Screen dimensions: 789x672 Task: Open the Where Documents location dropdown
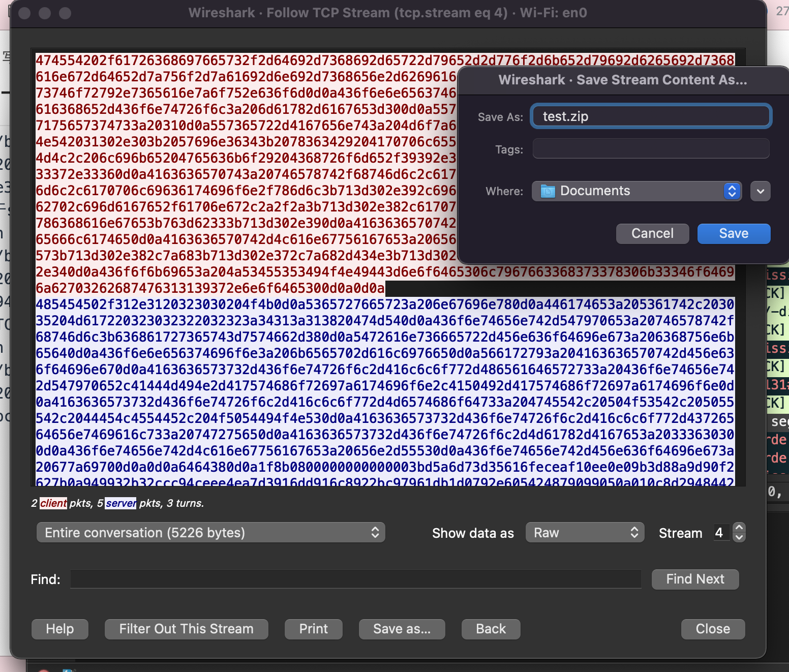[x=637, y=191]
